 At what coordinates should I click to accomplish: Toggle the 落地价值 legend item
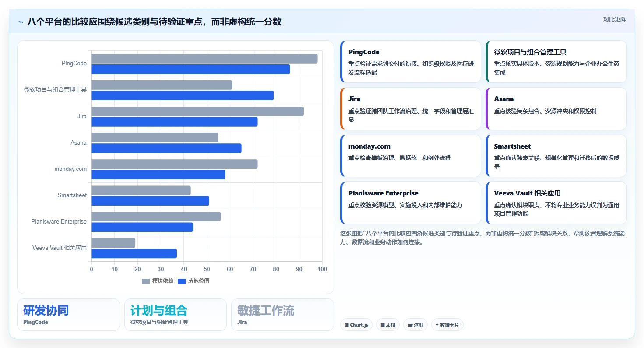click(x=194, y=281)
